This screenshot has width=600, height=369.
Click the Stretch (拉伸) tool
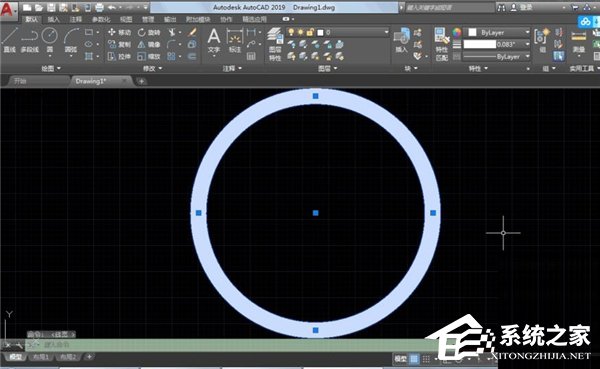pos(119,56)
